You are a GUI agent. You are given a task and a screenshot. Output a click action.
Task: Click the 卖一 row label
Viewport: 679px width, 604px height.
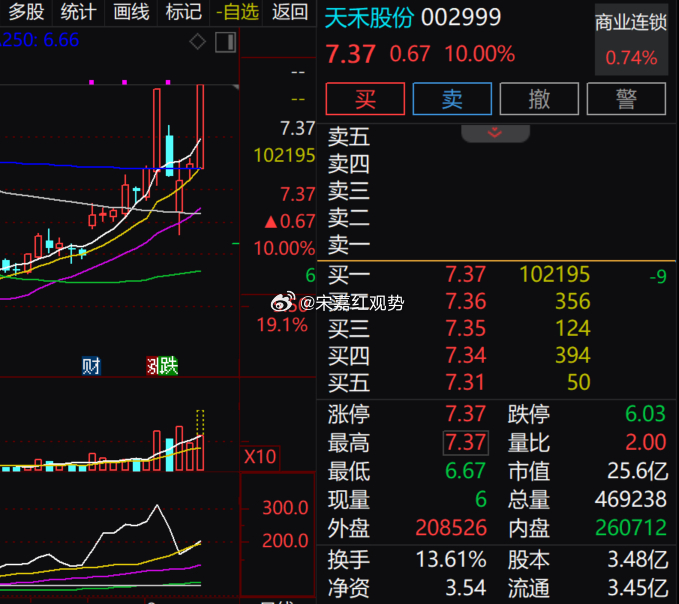[349, 245]
